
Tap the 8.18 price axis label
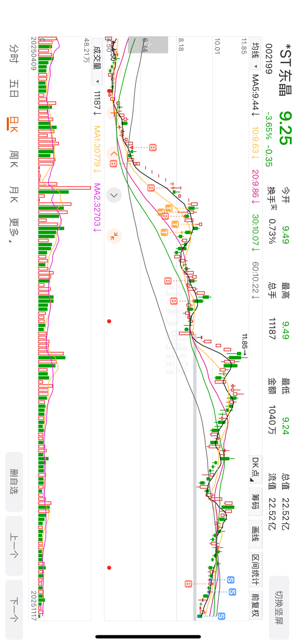coord(181,44)
